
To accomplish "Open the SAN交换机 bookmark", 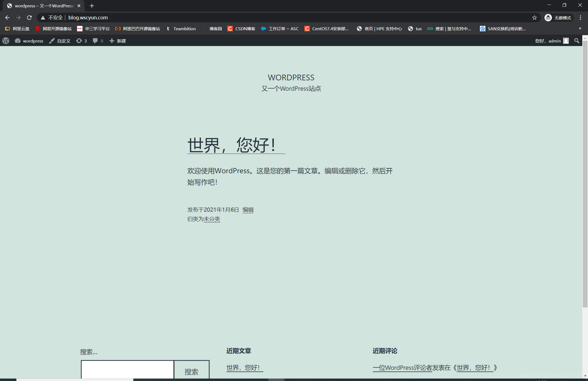I will click(x=503, y=29).
